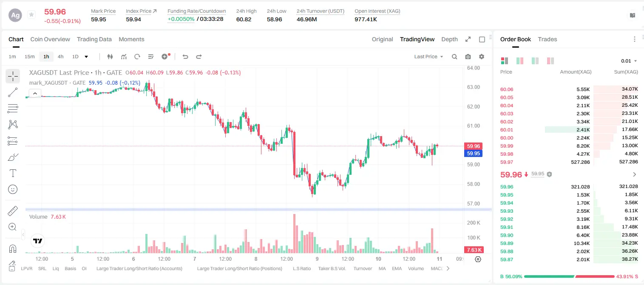Viewport: 644px width, 285px height.
Task: Open the Coin Overview tab
Action: (x=50, y=39)
